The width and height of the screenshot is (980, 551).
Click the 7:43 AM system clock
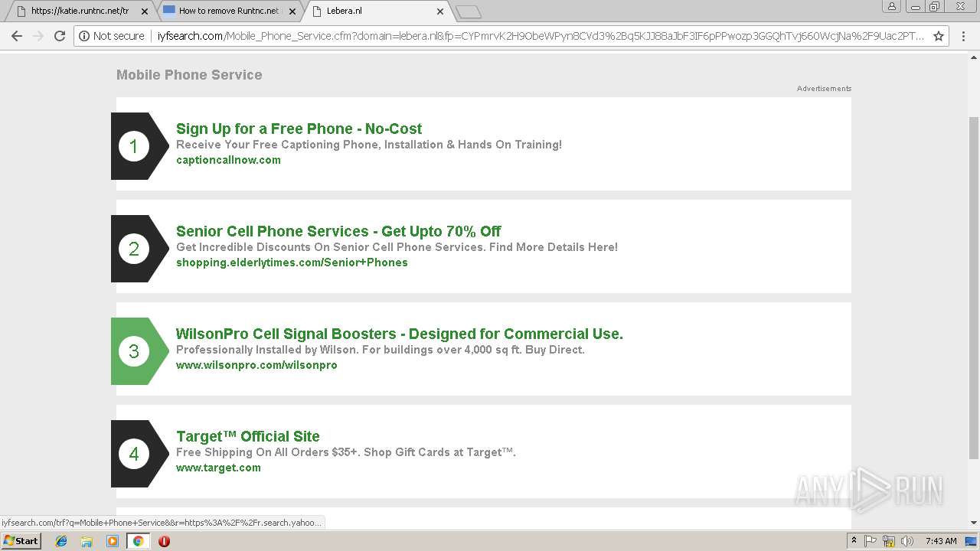pyautogui.click(x=941, y=541)
